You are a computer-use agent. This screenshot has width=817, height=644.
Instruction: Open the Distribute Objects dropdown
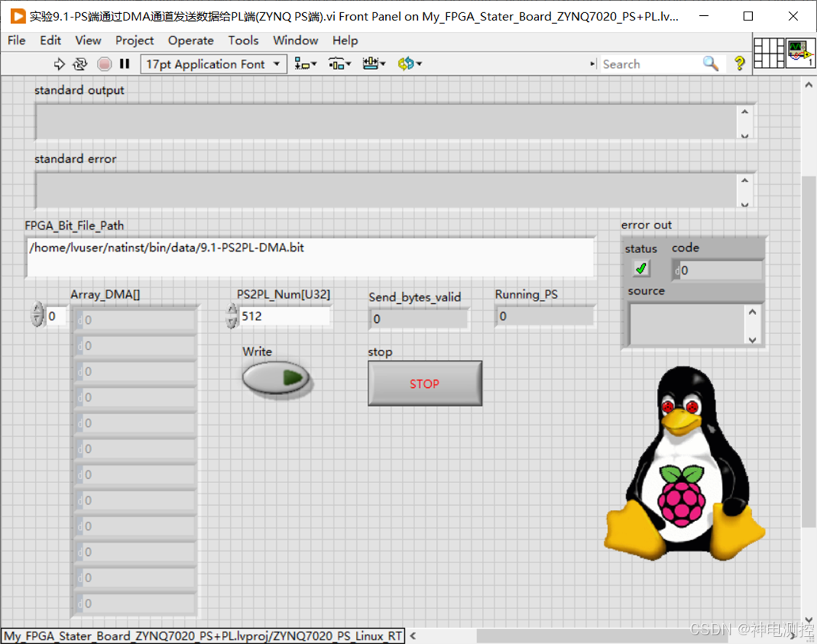[x=340, y=64]
